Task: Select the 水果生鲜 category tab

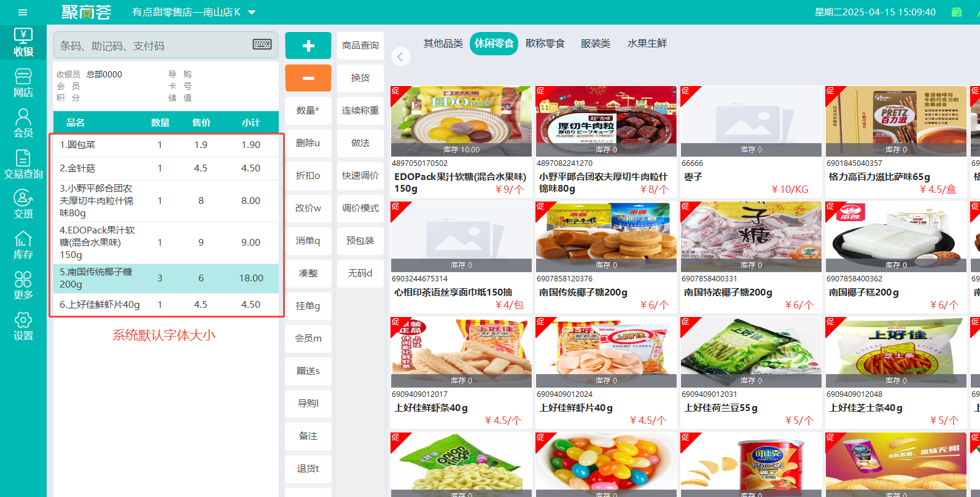Action: [647, 44]
